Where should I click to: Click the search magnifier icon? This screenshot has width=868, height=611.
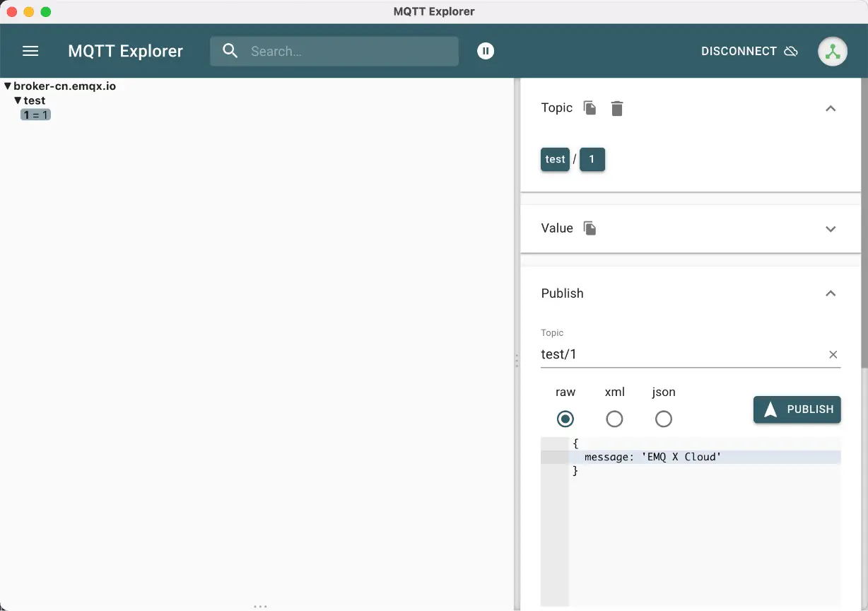click(230, 51)
